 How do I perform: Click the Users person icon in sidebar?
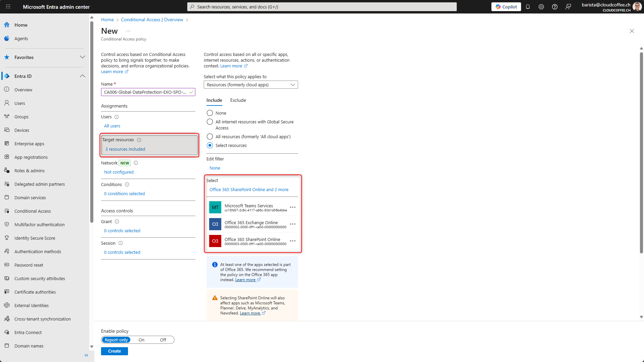pos(7,103)
